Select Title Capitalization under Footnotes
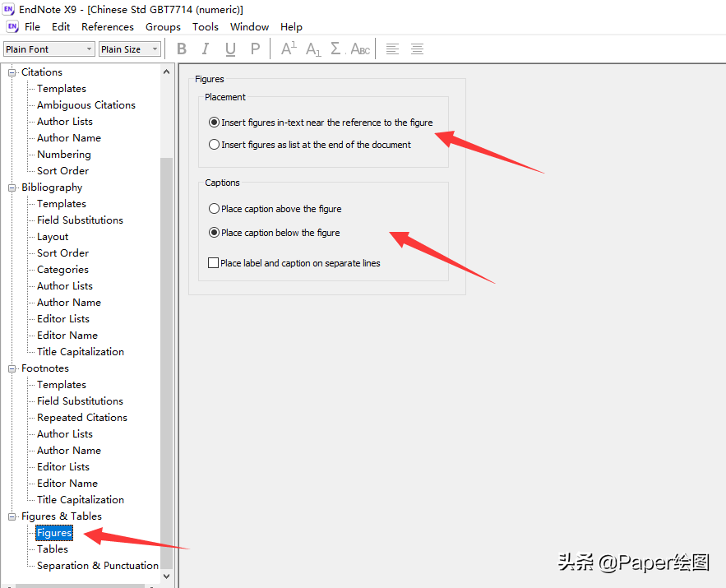This screenshot has width=726, height=588. pos(81,499)
